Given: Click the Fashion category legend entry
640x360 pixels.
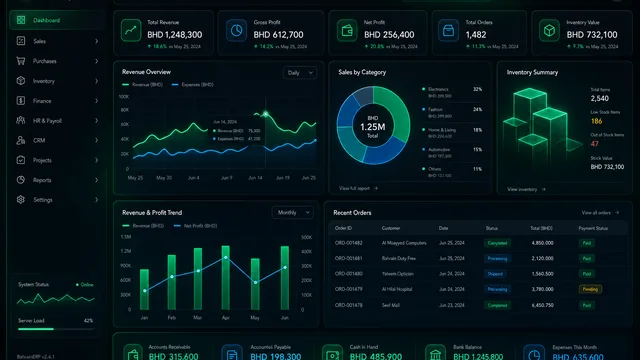Looking at the screenshot, I should (452, 113).
